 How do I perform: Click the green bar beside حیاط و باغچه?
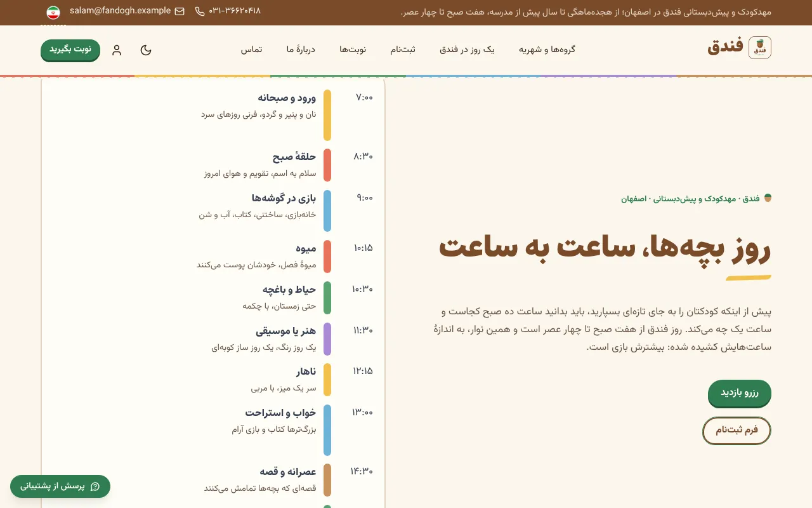[327, 298]
